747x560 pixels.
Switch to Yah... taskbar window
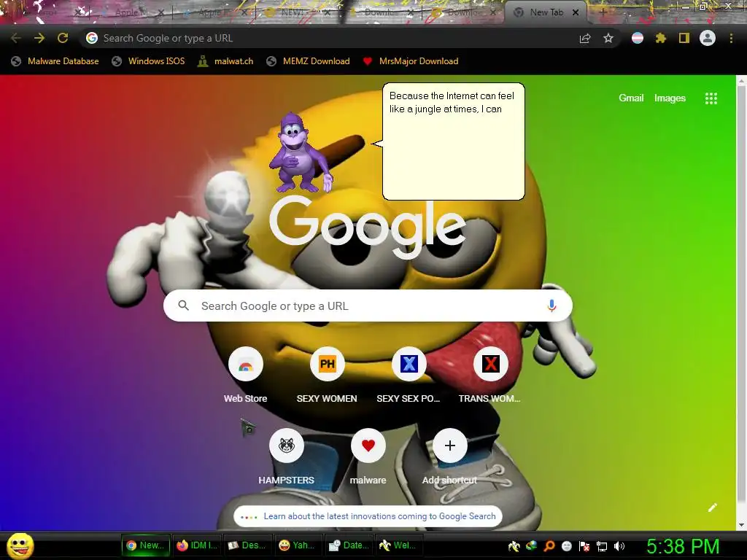(x=298, y=545)
